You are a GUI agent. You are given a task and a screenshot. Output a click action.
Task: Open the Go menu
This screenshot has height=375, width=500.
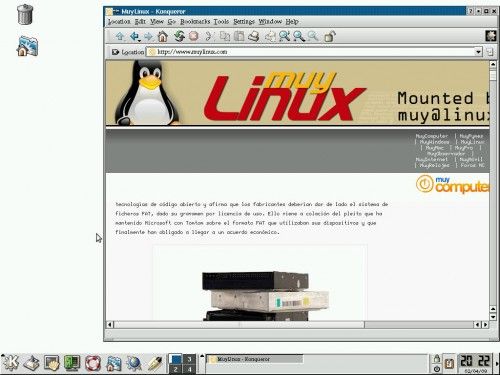click(x=172, y=22)
